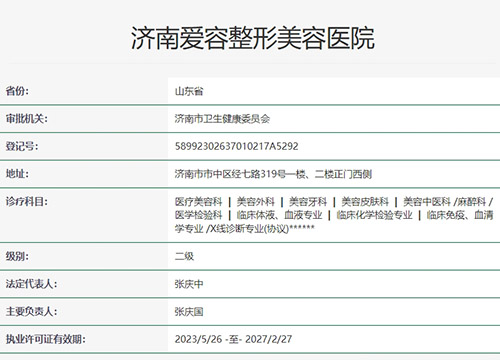Select 美容中医科 /麻醉科 entry

445,202
